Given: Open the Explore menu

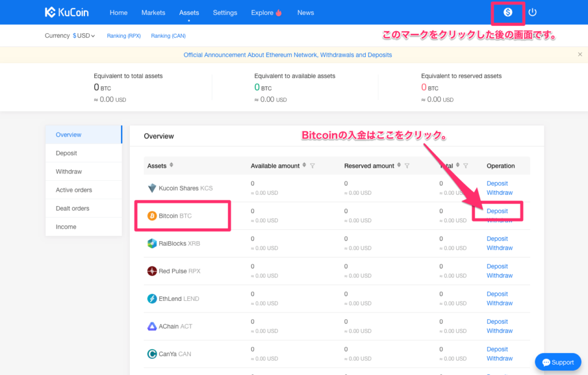Looking at the screenshot, I should coord(266,13).
